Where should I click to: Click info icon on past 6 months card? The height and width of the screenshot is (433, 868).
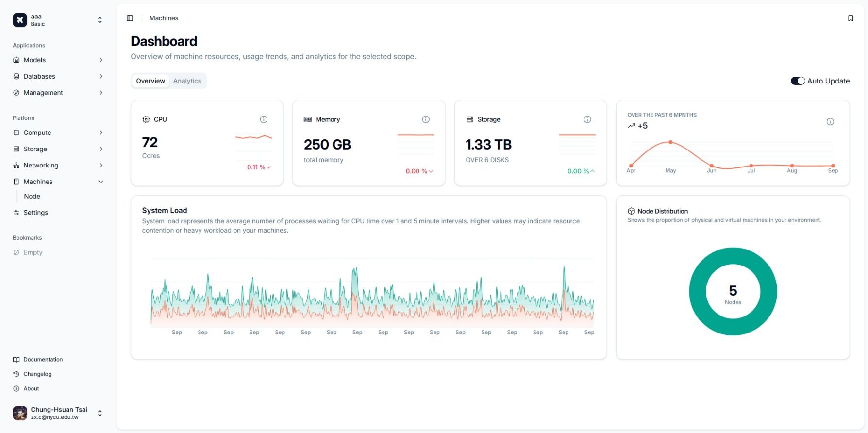tap(830, 122)
